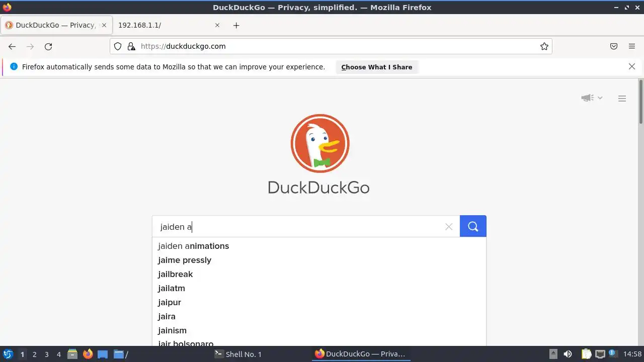Select suggestion jaiden animations
The height and width of the screenshot is (362, 644).
tap(319, 246)
